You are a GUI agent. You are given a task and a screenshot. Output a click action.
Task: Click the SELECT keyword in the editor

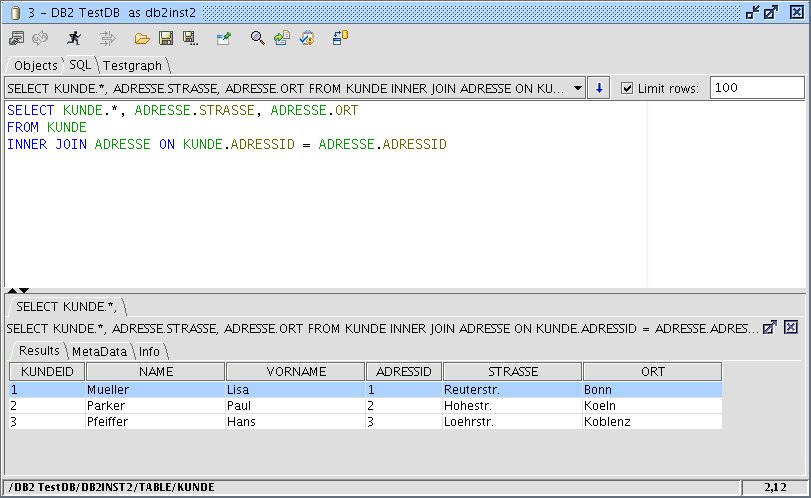(31, 110)
